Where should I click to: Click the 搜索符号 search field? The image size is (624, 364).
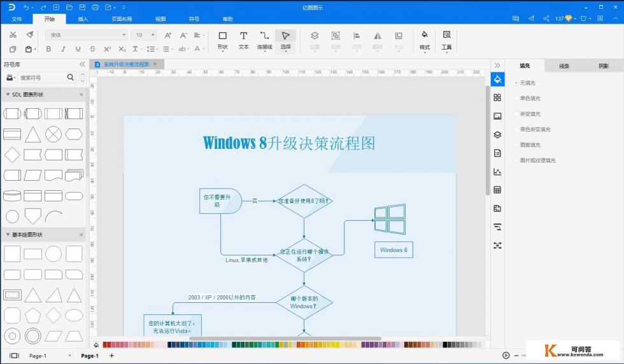(42, 78)
